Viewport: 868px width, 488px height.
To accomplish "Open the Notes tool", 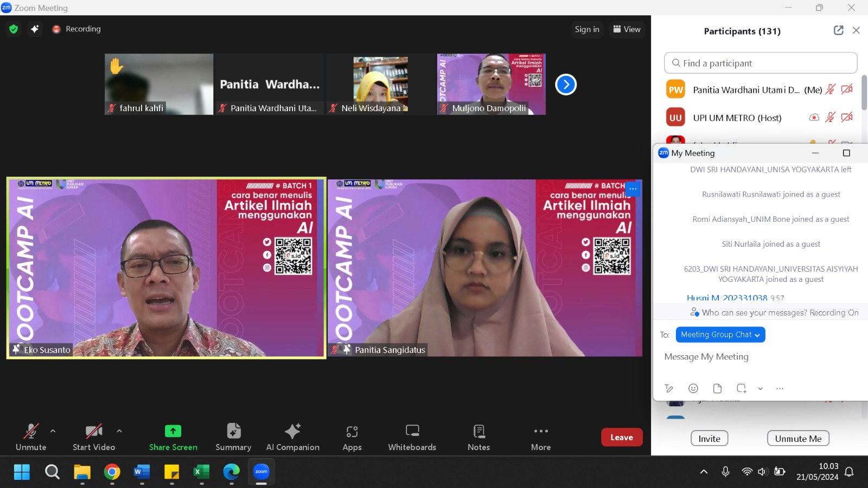I will 478,437.
